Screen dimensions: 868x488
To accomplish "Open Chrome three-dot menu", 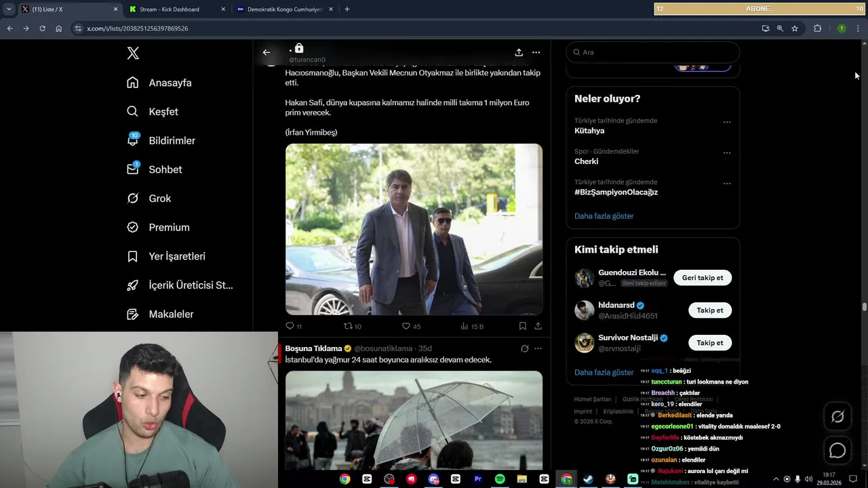I will point(858,28).
